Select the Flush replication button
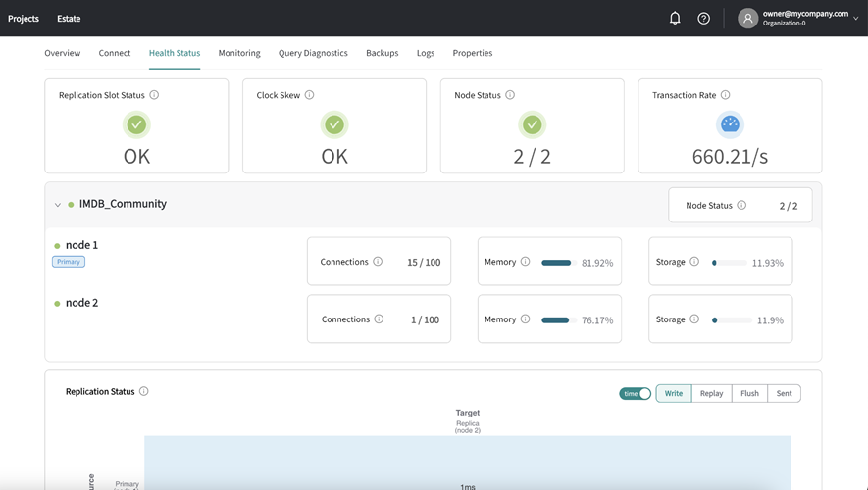Image resolution: width=868 pixels, height=490 pixels. click(749, 393)
